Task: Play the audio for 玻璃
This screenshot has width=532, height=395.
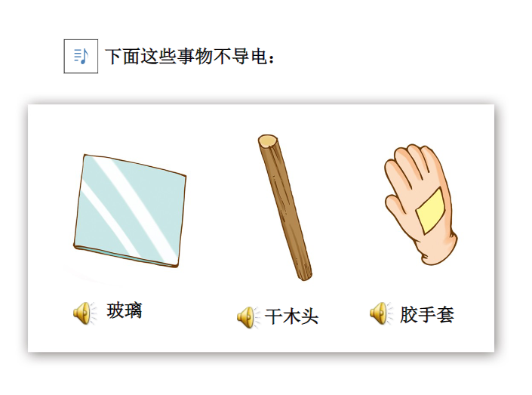Action: click(x=85, y=313)
